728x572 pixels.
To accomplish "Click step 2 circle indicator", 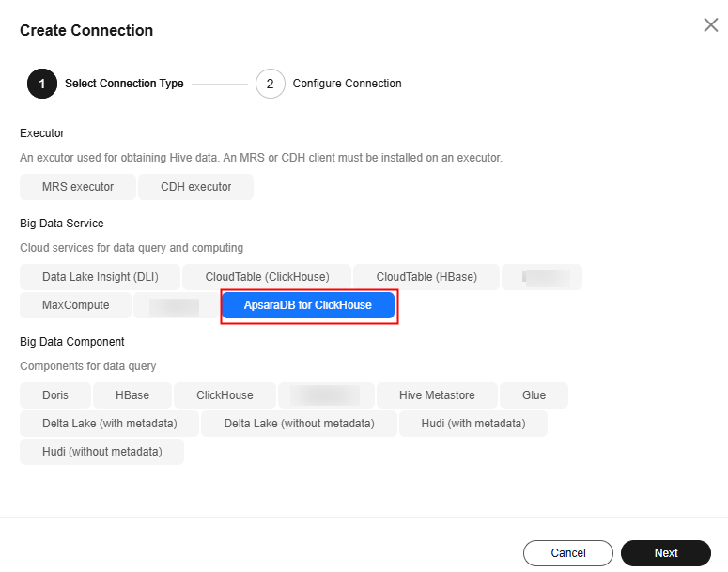I will tap(271, 84).
